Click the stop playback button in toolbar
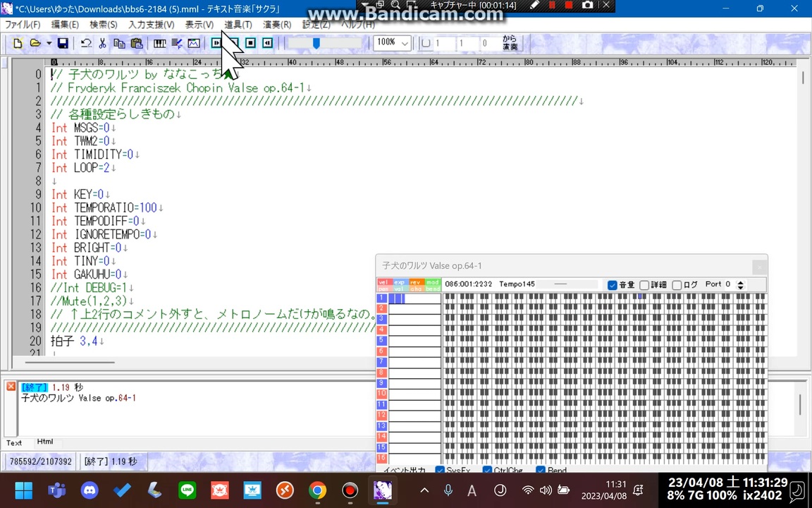Image resolution: width=812 pixels, height=508 pixels. click(251, 43)
